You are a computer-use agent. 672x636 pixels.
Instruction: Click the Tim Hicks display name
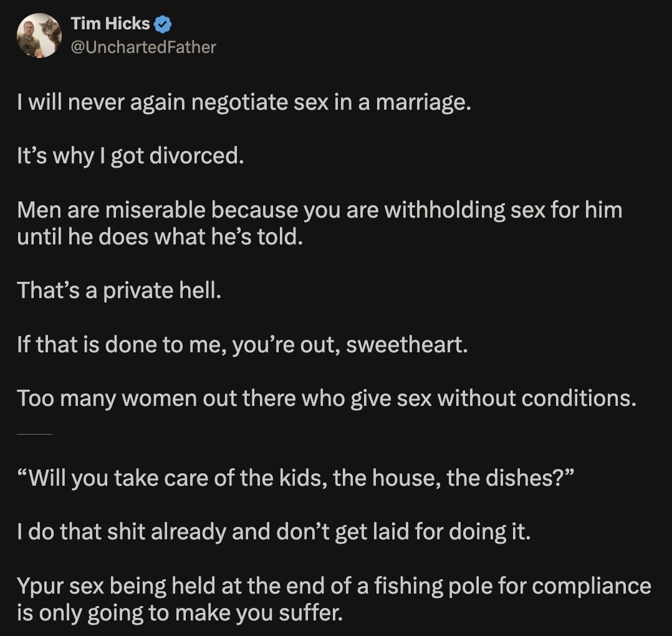[110, 24]
